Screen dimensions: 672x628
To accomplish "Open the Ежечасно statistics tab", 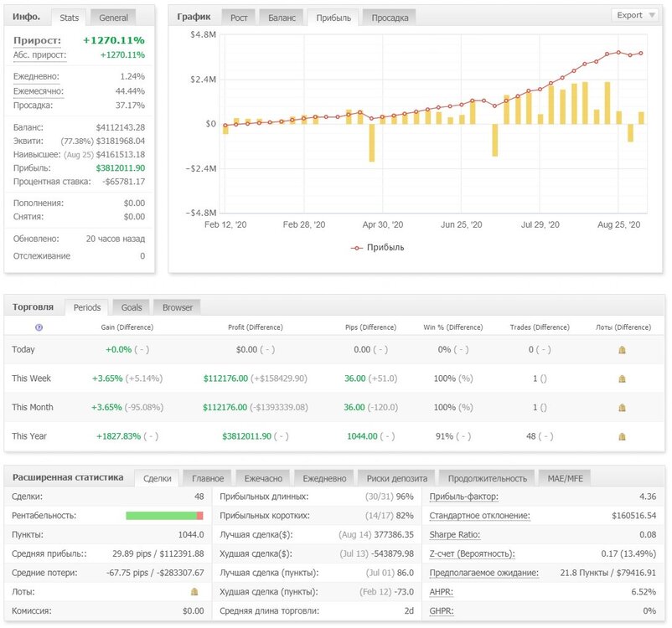I will pyautogui.click(x=263, y=478).
